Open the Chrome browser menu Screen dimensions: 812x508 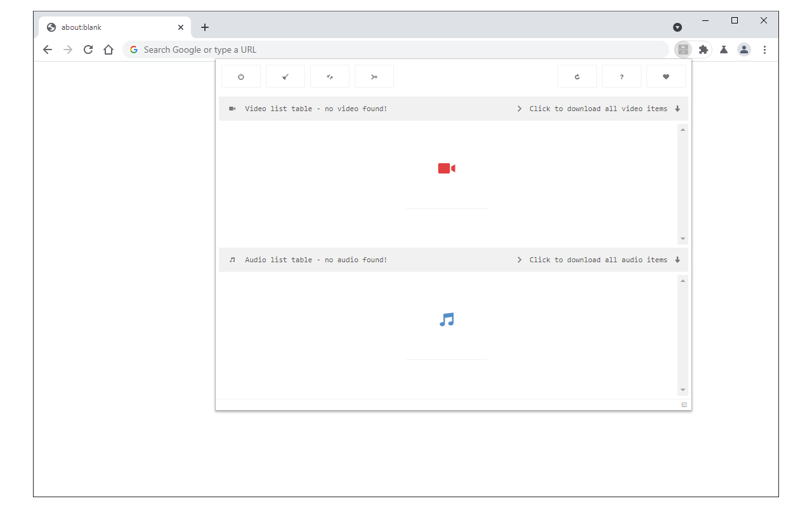pos(764,49)
